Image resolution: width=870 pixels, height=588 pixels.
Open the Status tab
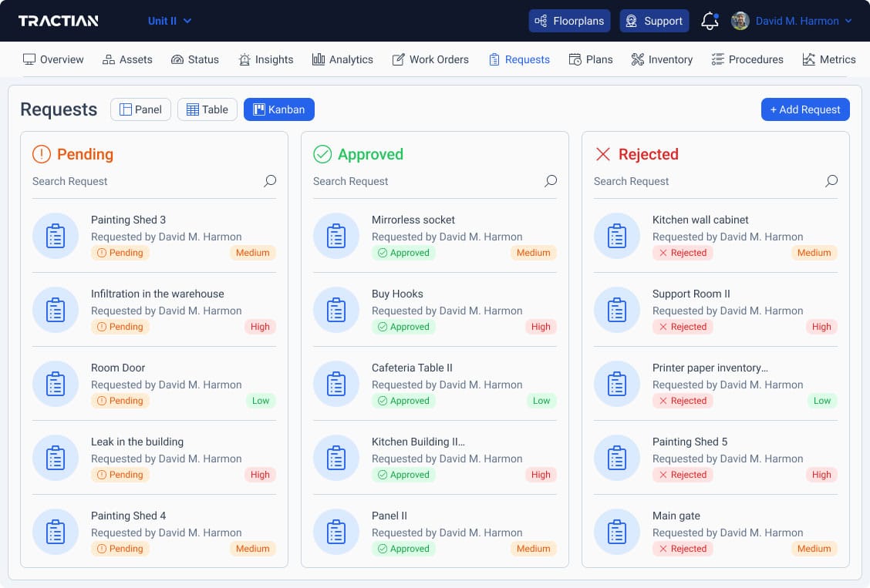[195, 59]
